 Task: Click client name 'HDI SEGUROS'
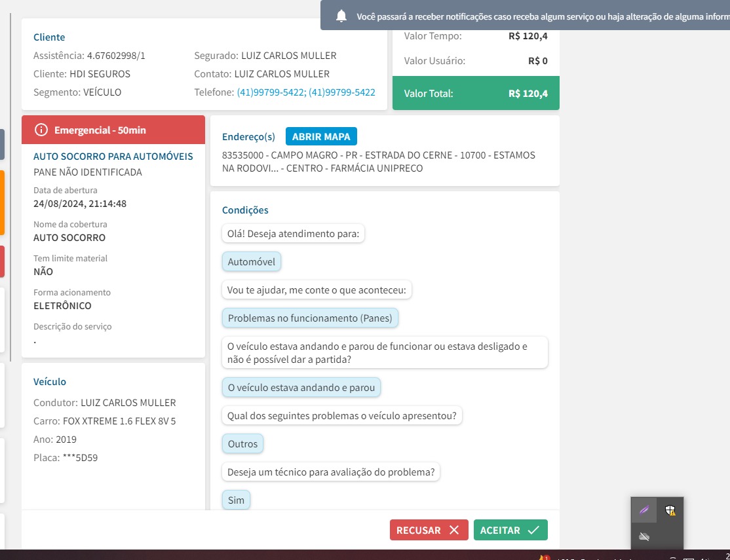(100, 74)
